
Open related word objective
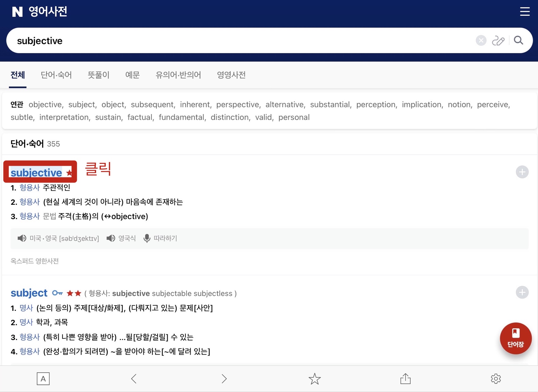pyautogui.click(x=45, y=105)
